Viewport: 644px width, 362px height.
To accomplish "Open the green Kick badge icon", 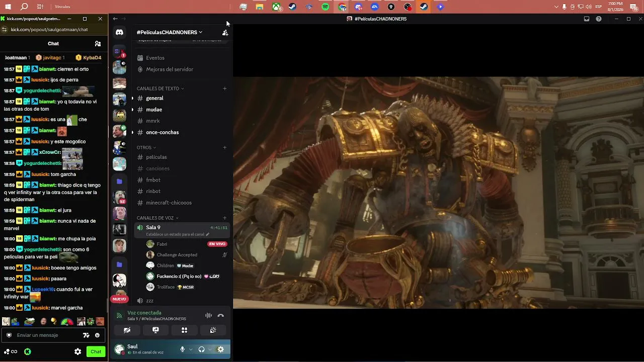I will pos(28,352).
